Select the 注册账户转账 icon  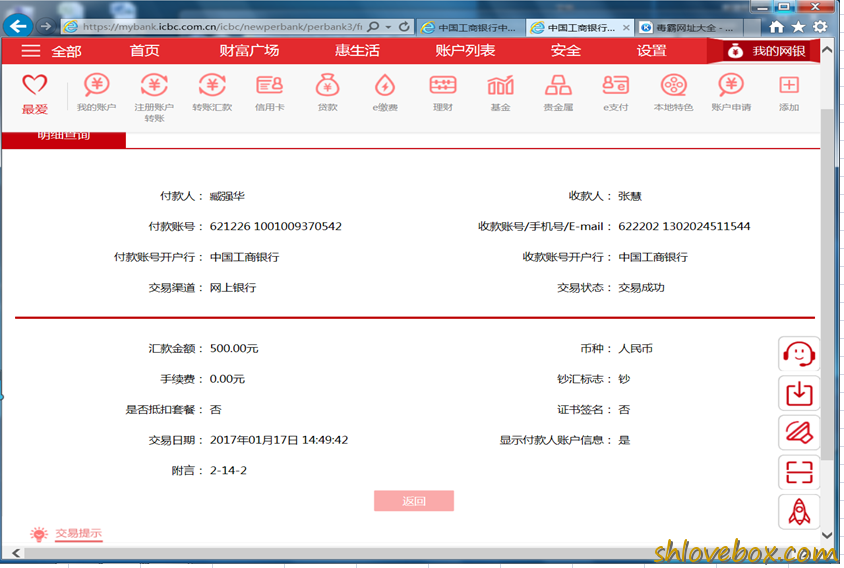pyautogui.click(x=154, y=85)
